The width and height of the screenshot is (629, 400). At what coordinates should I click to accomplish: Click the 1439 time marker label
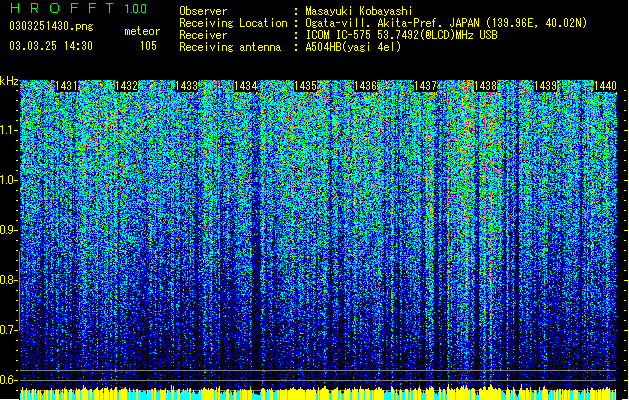[x=546, y=86]
